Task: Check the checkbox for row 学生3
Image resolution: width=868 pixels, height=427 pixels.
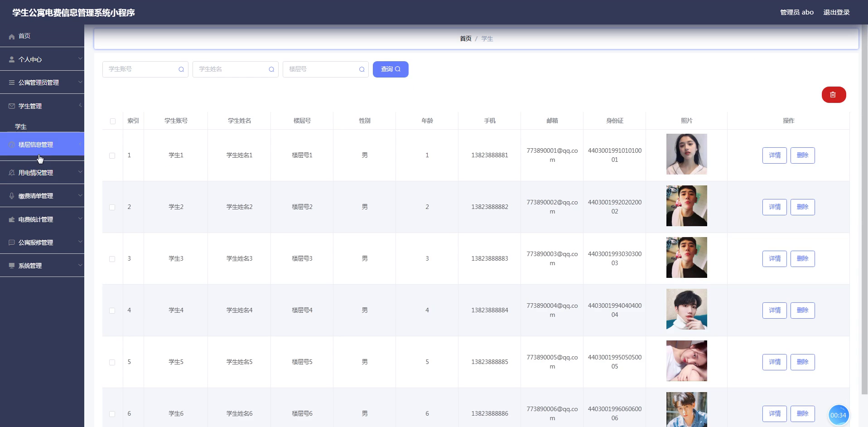Action: (x=112, y=259)
